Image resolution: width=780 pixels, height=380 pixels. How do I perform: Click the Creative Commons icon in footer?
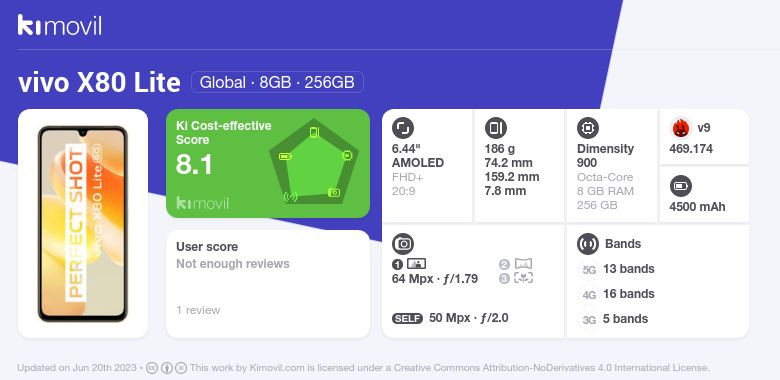pos(152,368)
